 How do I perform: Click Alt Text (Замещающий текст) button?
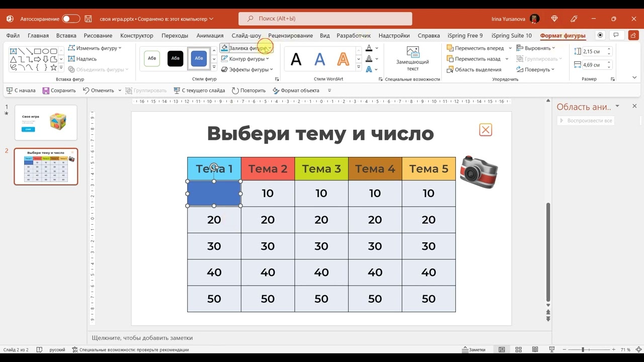pos(413,59)
